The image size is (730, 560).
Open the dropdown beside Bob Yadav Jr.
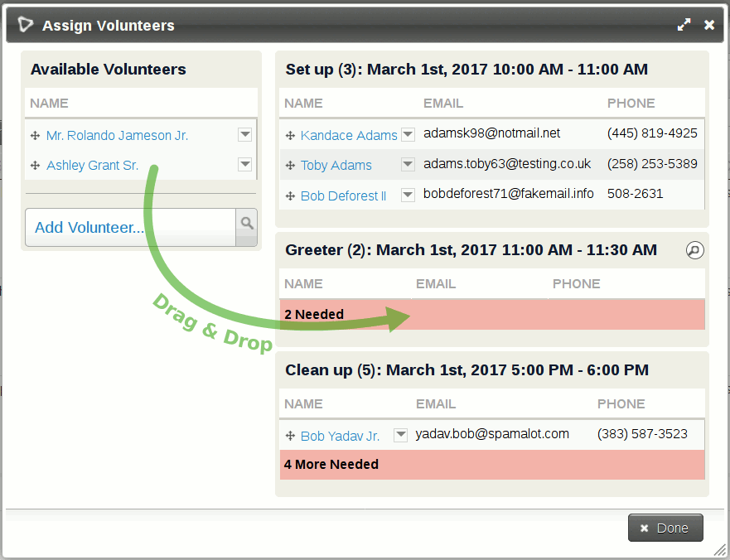400,434
